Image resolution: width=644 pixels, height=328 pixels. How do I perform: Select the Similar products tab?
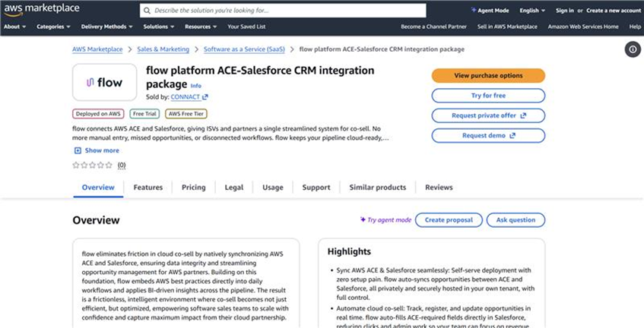pyautogui.click(x=377, y=188)
